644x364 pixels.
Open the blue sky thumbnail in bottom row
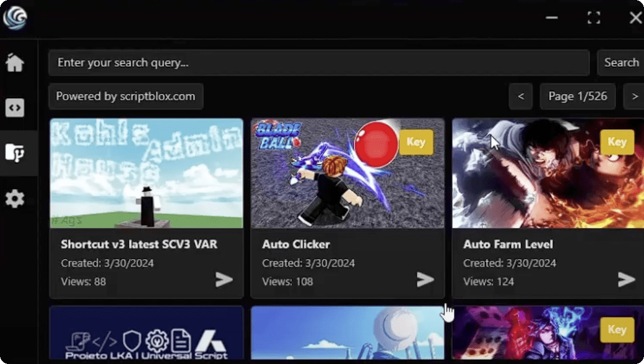[348, 333]
